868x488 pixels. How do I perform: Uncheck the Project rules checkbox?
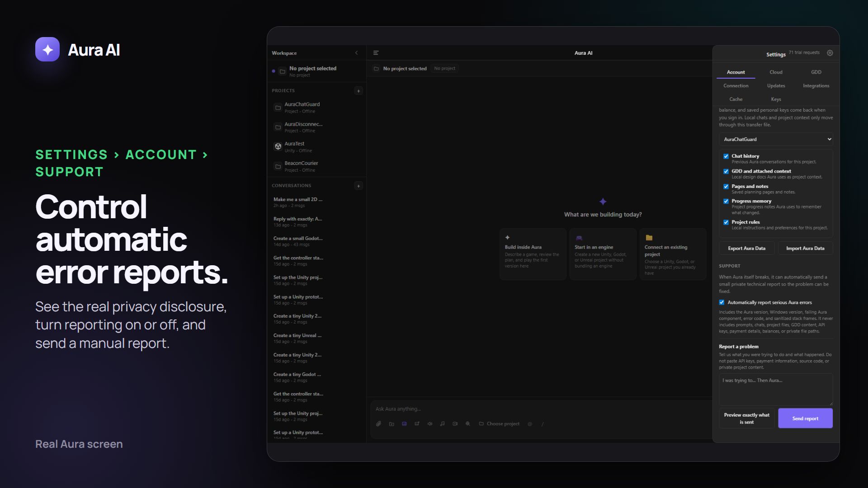coord(726,222)
